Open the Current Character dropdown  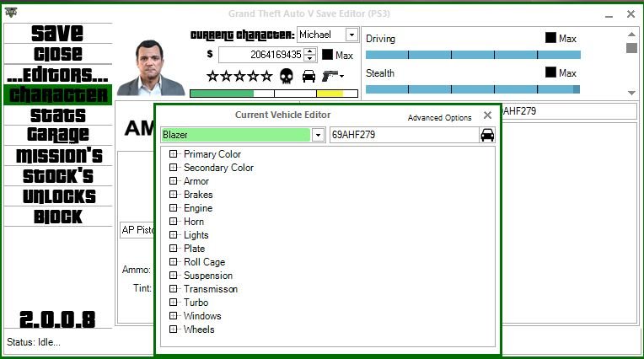[352, 35]
